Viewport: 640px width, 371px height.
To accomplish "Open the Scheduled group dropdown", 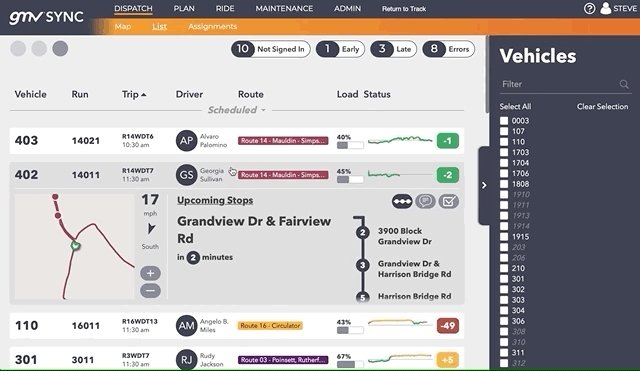I will coord(237,110).
